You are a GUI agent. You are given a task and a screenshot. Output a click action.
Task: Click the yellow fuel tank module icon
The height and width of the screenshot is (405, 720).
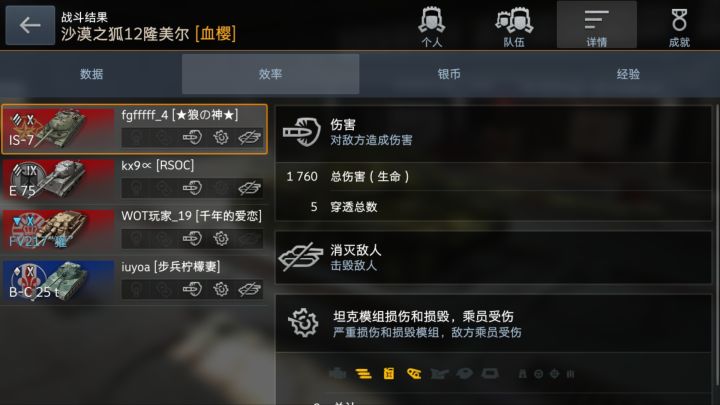click(x=389, y=374)
